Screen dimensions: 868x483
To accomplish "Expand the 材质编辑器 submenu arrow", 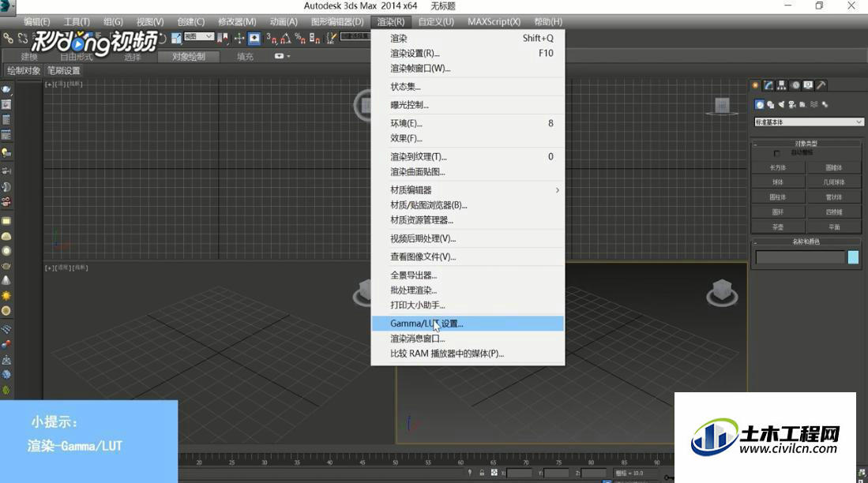I will [557, 189].
